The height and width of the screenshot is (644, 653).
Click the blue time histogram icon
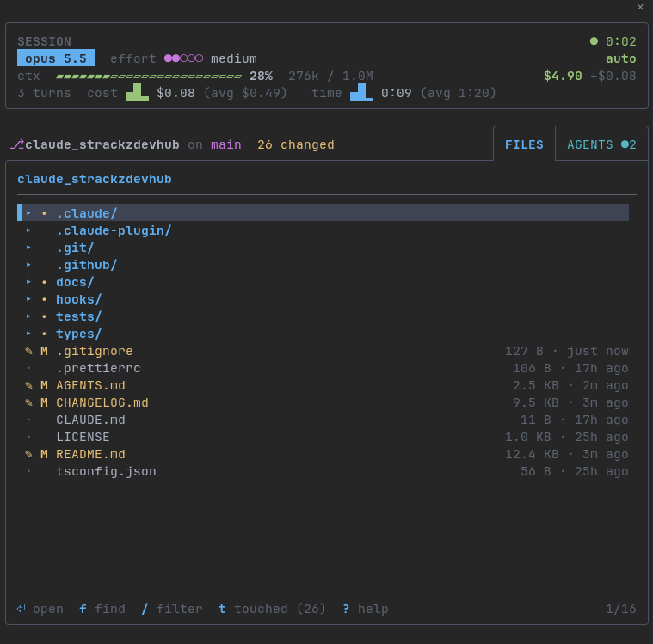361,92
